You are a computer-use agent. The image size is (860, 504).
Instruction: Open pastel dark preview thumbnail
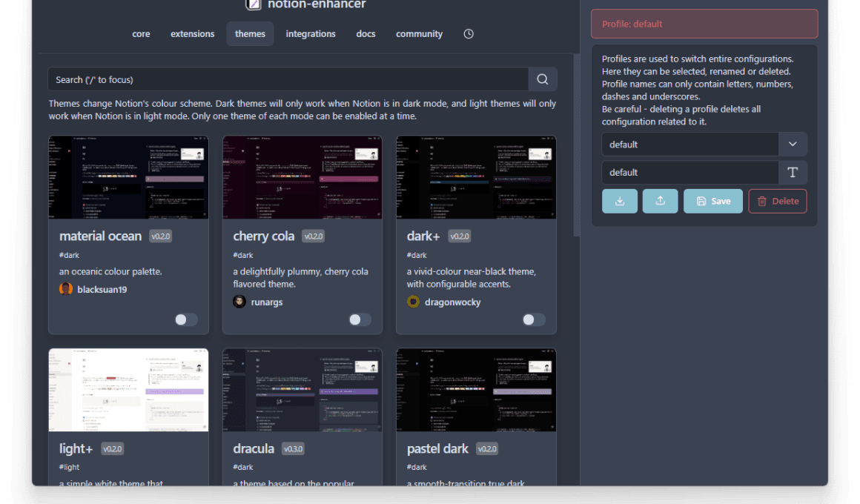476,390
